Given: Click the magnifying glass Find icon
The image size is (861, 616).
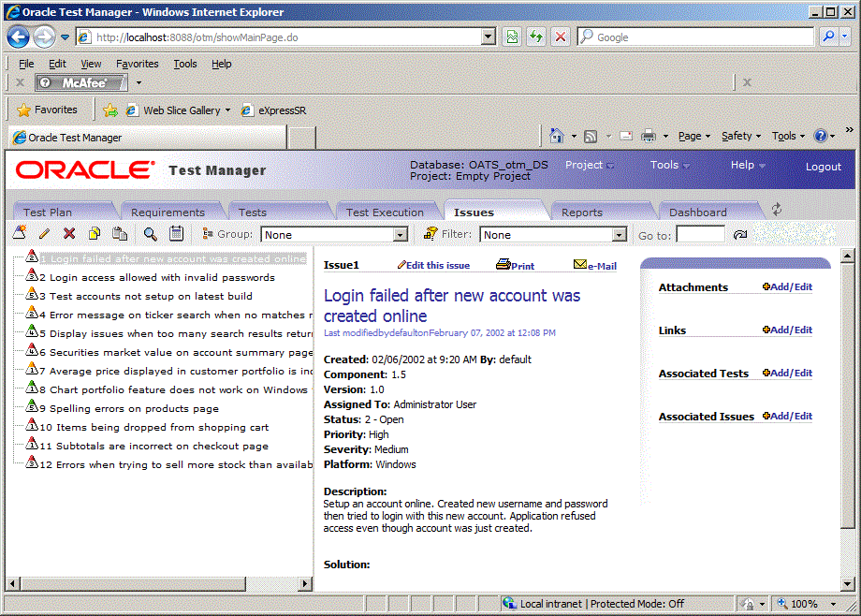Looking at the screenshot, I should point(150,233).
